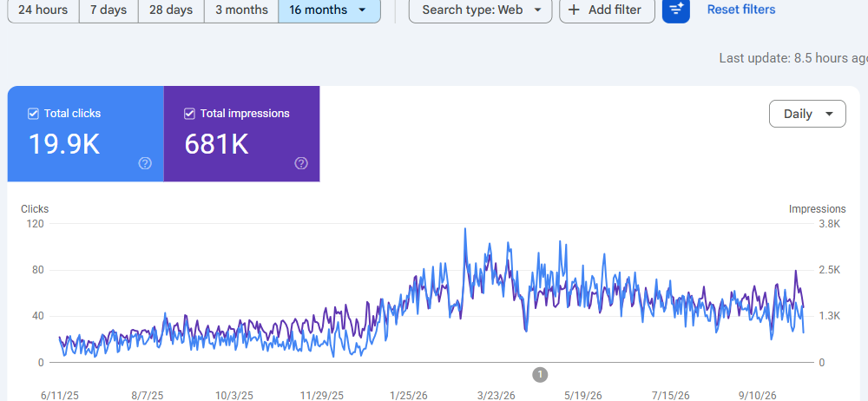The width and height of the screenshot is (868, 401).
Task: Select the 3 months date range
Action: click(241, 10)
